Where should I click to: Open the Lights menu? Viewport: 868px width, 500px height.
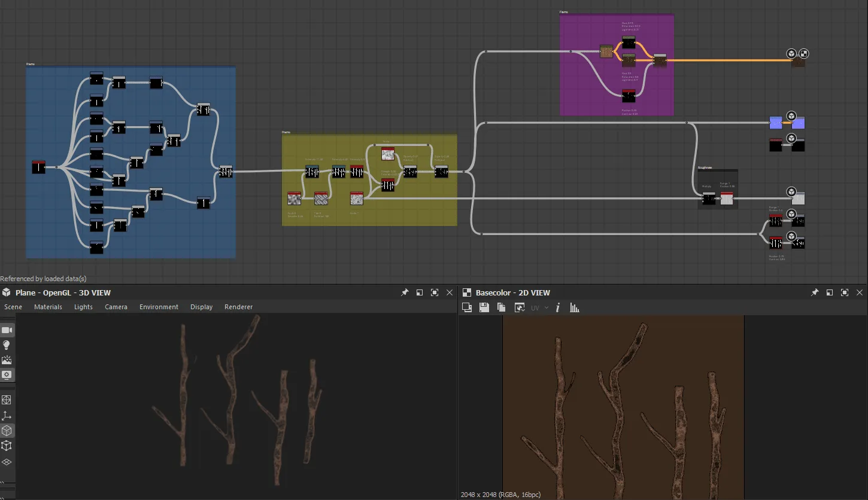point(83,307)
